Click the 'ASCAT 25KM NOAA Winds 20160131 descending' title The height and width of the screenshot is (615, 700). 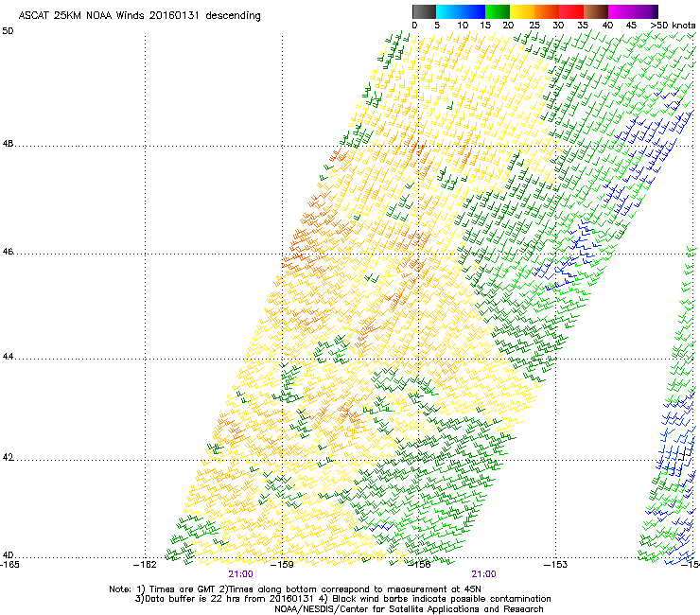click(x=139, y=16)
